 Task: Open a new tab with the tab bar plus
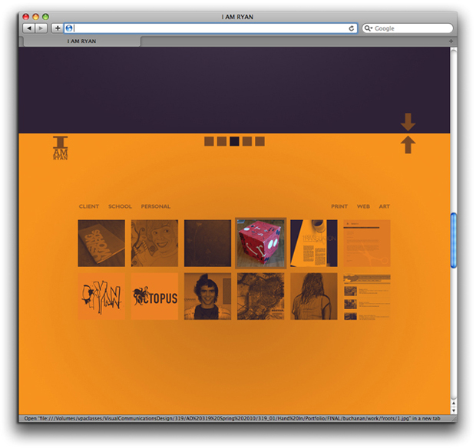(451, 41)
